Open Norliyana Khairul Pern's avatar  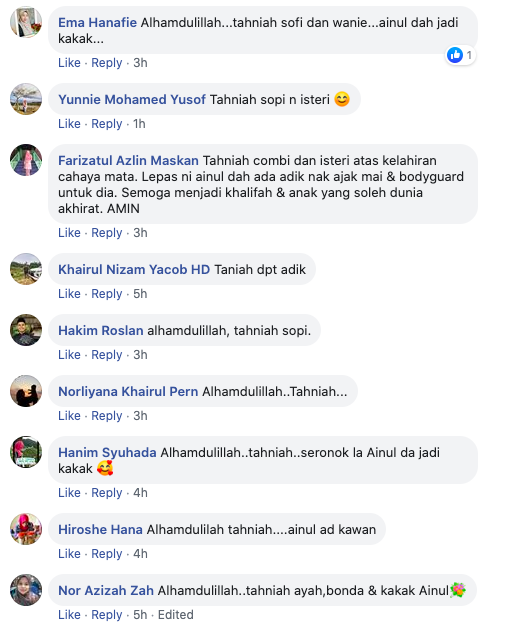pyautogui.click(x=26, y=391)
